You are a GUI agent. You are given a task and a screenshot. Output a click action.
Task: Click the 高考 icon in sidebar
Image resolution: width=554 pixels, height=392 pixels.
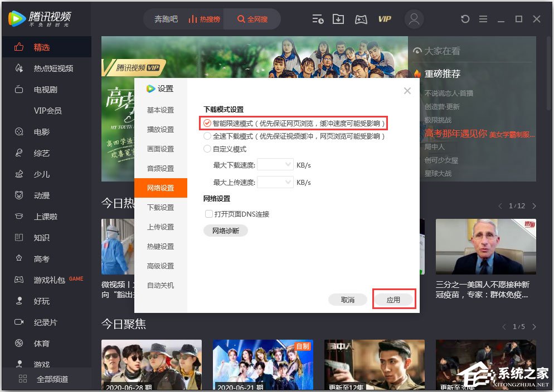coord(20,258)
